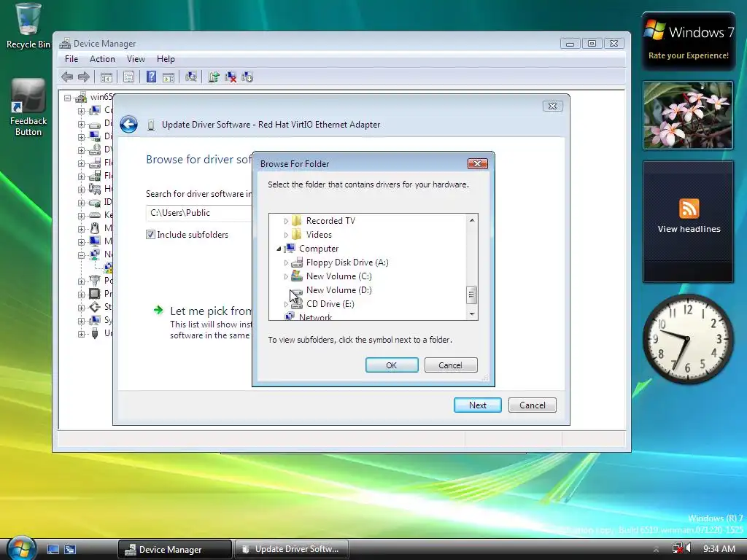Toggle the Include subfolders checkbox
747x560 pixels.
pyautogui.click(x=150, y=234)
